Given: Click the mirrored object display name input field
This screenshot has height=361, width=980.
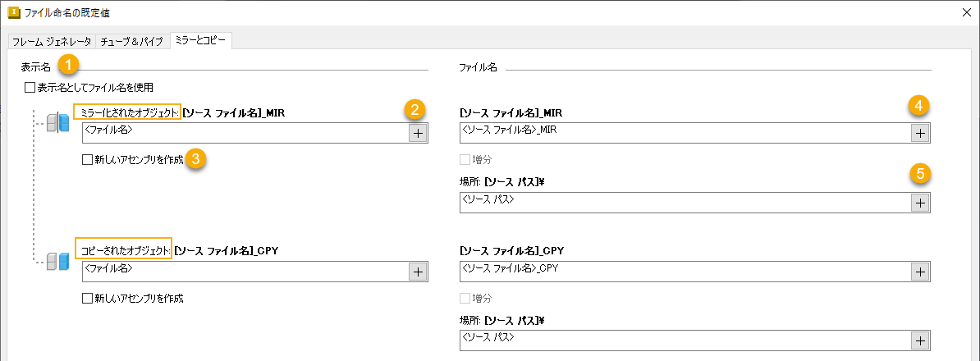Looking at the screenshot, I should [x=244, y=133].
